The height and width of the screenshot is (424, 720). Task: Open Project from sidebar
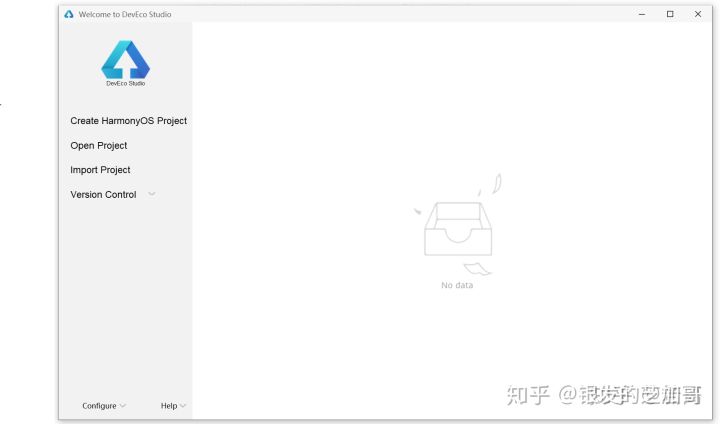[99, 146]
